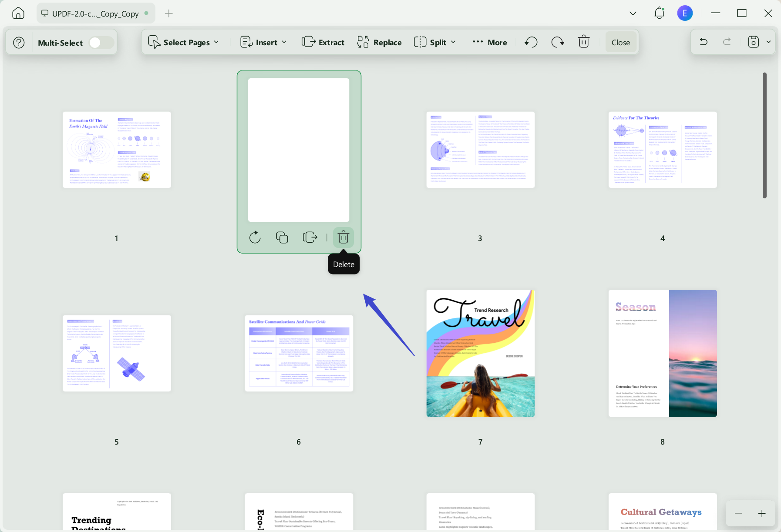
Task: Click the page number 7 label
Action: tap(480, 442)
